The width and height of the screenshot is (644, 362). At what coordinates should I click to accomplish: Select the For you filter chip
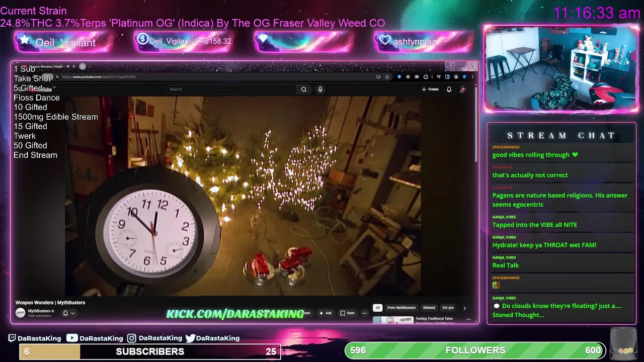(448, 308)
